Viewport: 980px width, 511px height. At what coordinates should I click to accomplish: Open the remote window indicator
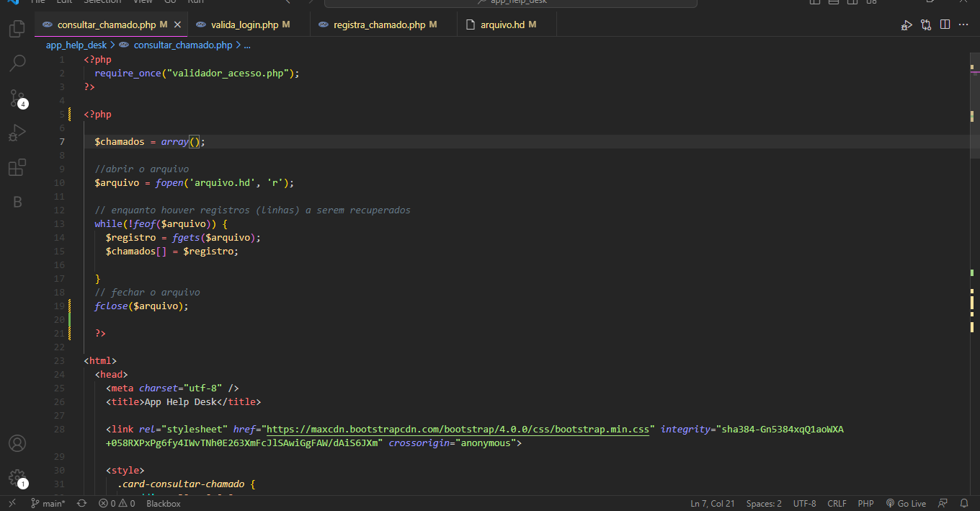click(12, 504)
